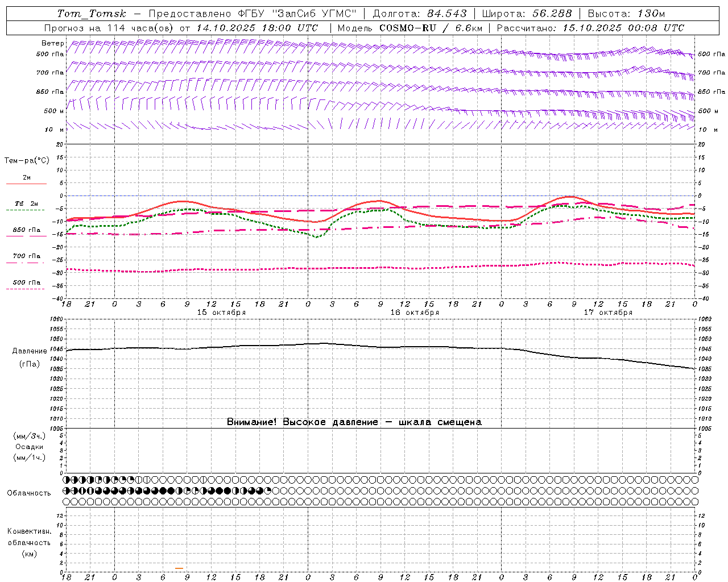Click the orange convective cloud marker

click(179, 568)
